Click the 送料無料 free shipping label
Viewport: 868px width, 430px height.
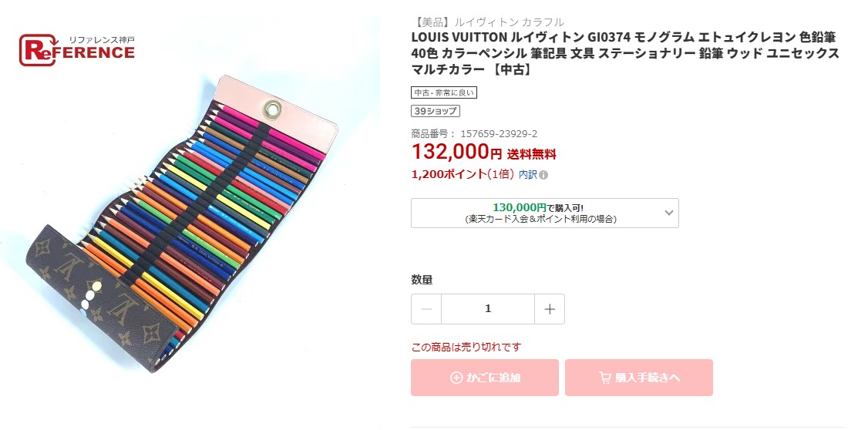tap(531, 154)
